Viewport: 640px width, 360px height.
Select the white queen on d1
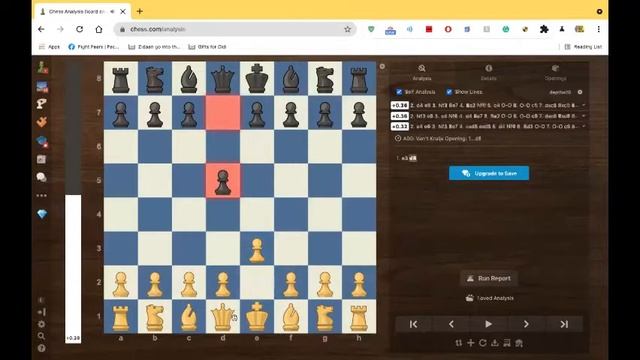click(223, 316)
